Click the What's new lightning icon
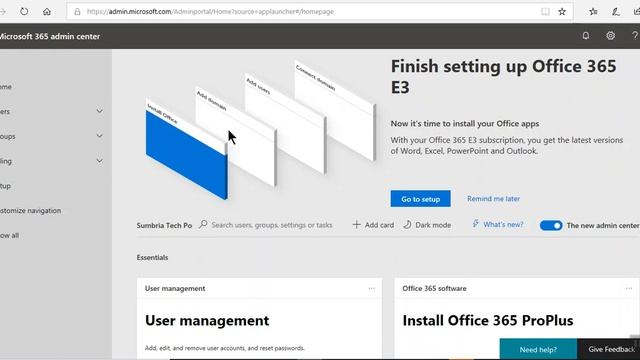 pyautogui.click(x=476, y=224)
